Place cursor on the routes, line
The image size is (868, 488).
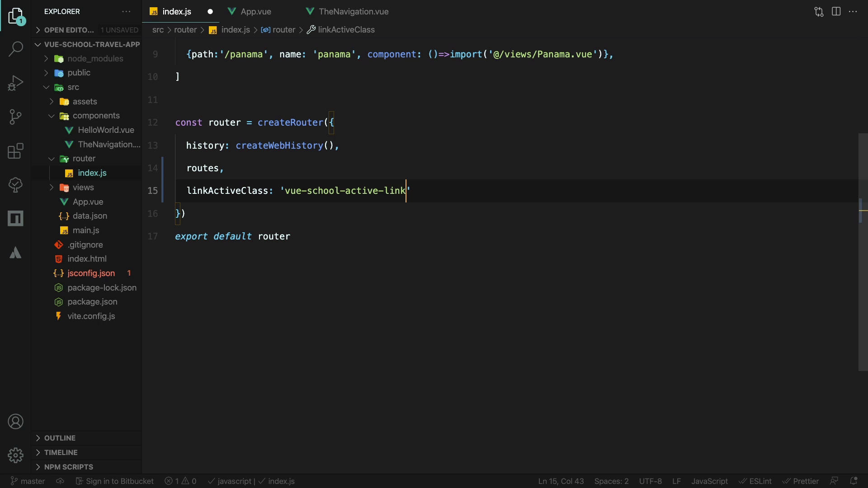coord(205,168)
